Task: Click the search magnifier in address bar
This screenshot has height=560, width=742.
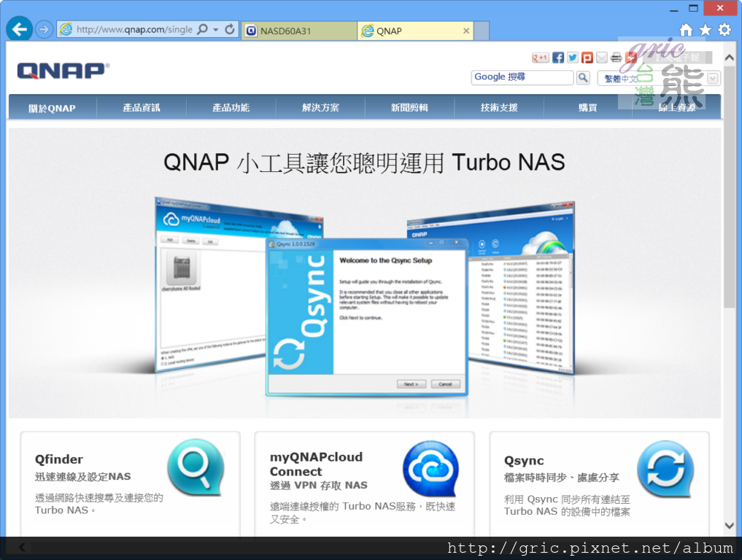Action: (202, 29)
